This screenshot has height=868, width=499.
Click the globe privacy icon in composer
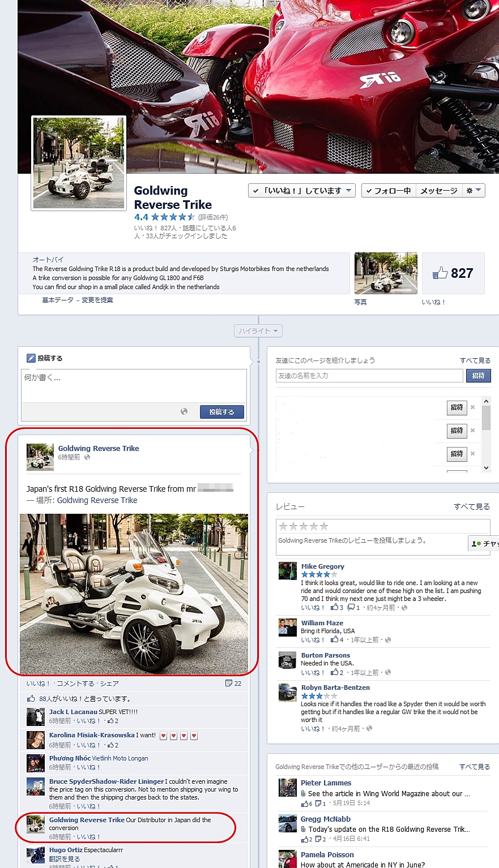pos(184,412)
